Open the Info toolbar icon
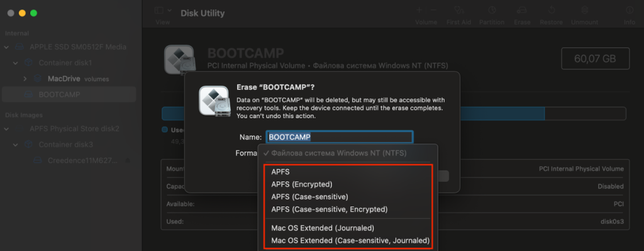Viewport: 644px width, 251px height. [x=629, y=10]
